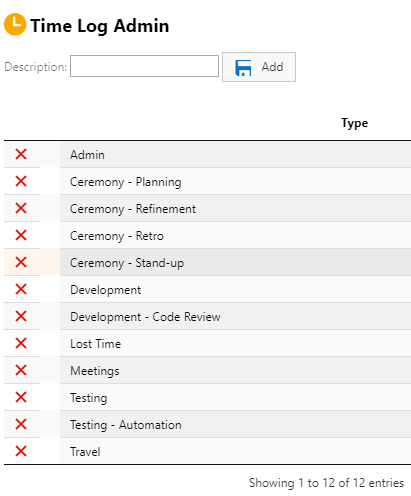Viewport: 411px width, 496px height.
Task: Click the Add button with save icon
Action: (259, 67)
